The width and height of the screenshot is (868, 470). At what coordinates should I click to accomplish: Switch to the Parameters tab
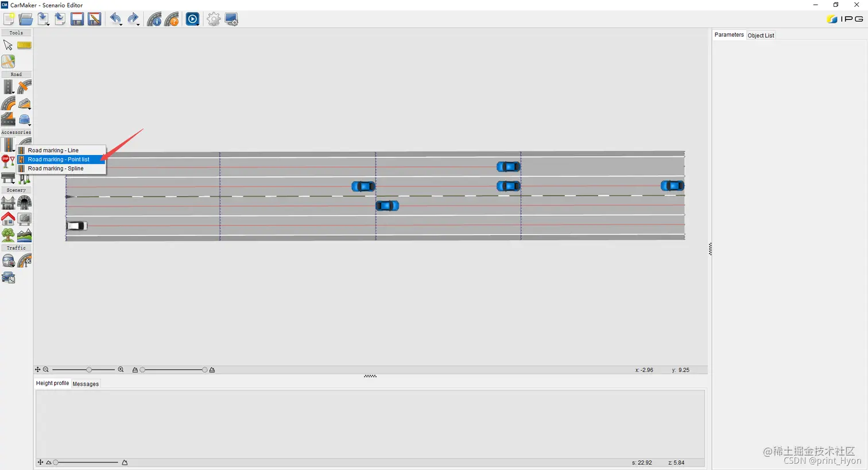tap(729, 35)
